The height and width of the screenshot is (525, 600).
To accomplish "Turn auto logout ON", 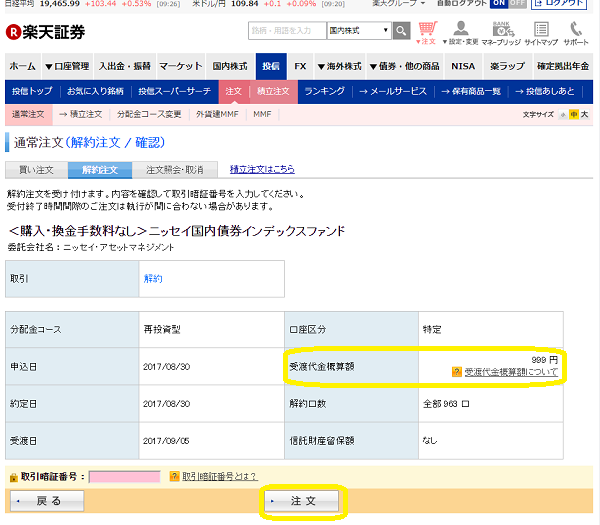I will coord(499,3).
